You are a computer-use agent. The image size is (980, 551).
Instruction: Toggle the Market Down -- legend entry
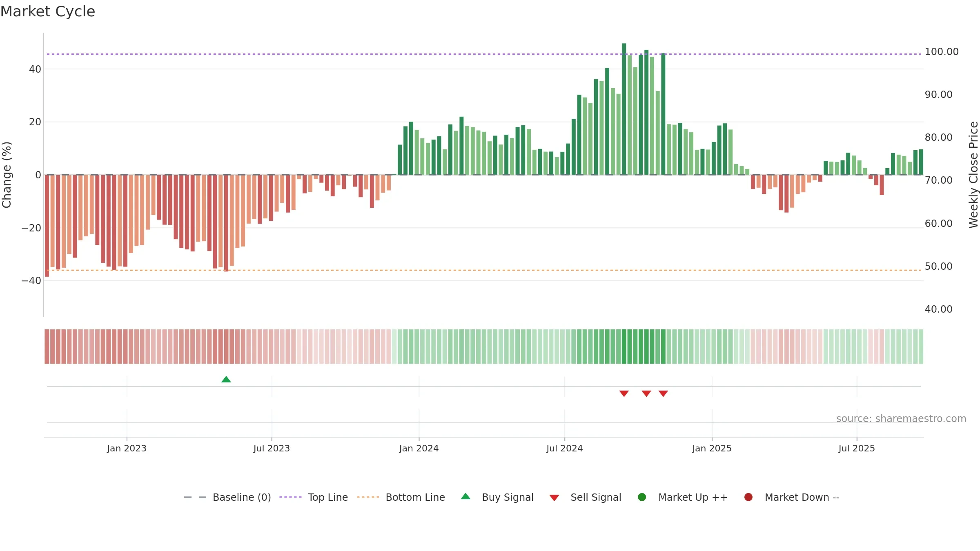pyautogui.click(x=792, y=497)
